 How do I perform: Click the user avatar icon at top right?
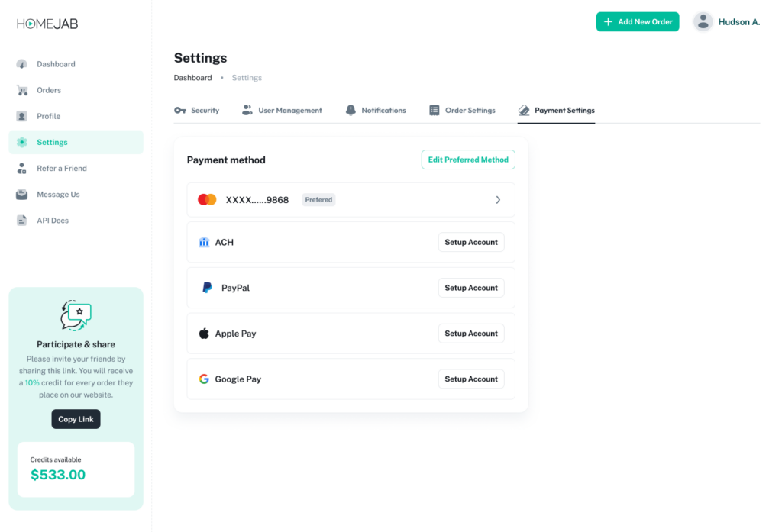703,22
